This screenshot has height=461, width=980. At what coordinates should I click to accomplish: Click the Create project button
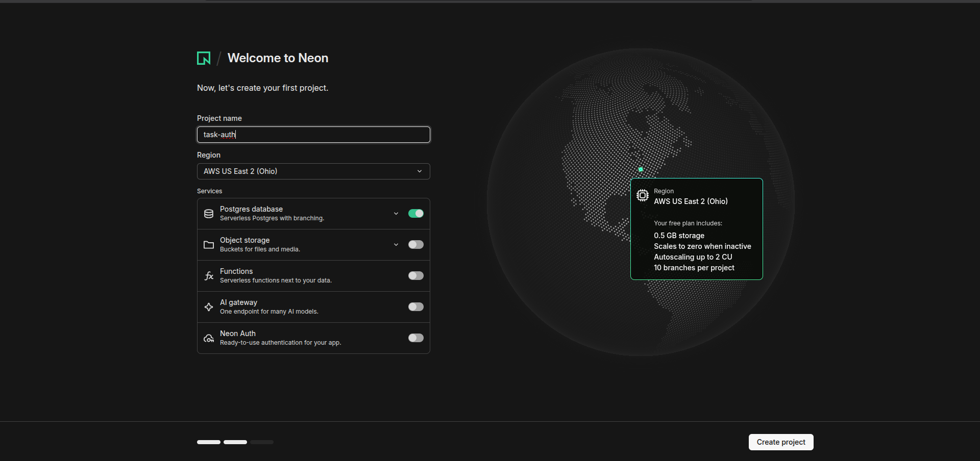click(x=781, y=442)
